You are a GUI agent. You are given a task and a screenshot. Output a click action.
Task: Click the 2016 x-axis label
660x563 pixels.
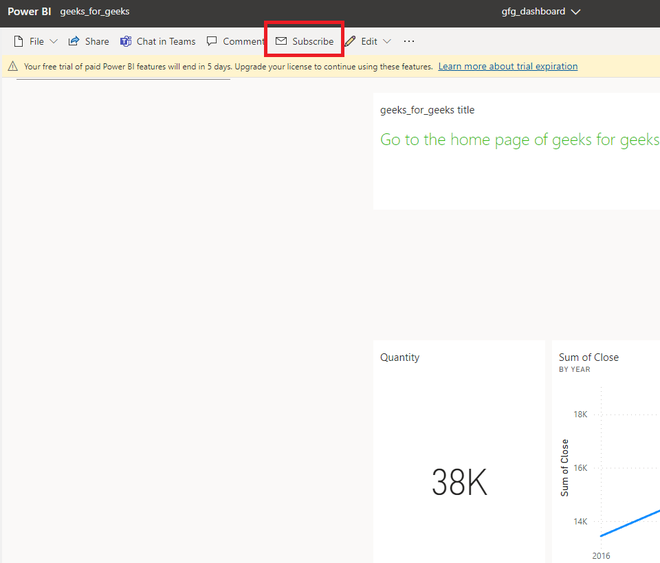(x=601, y=556)
